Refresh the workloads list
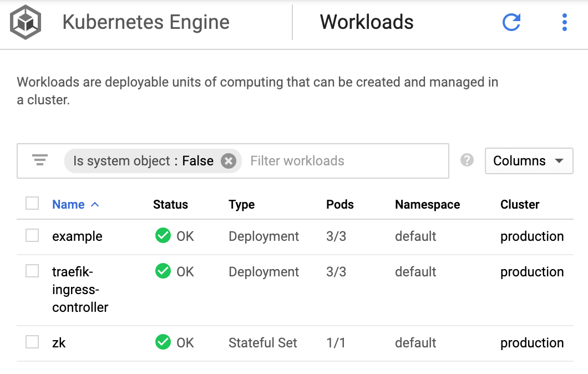The width and height of the screenshot is (588, 374). [511, 22]
